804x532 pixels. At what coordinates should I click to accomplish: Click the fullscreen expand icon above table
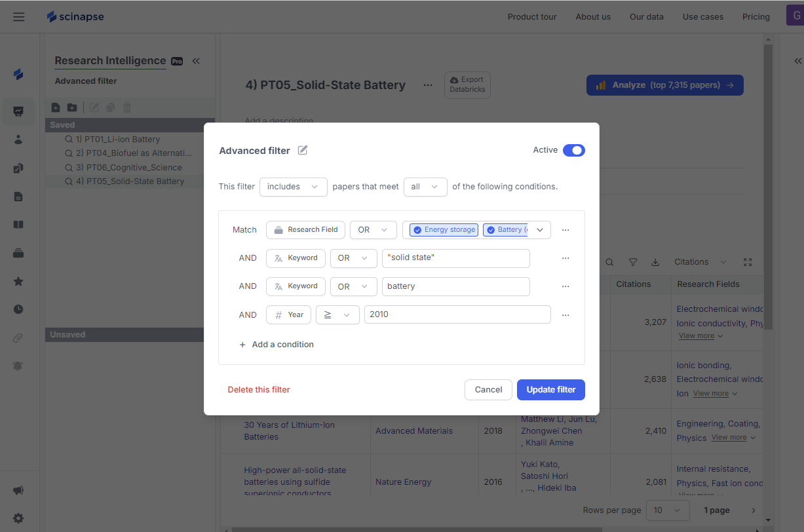[748, 262]
